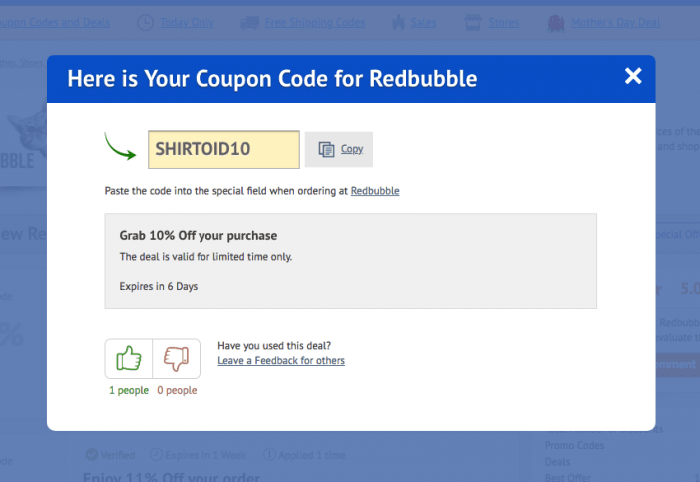The width and height of the screenshot is (700, 482).
Task: Select the SHIRTOID10 coupon code field
Action: click(224, 150)
